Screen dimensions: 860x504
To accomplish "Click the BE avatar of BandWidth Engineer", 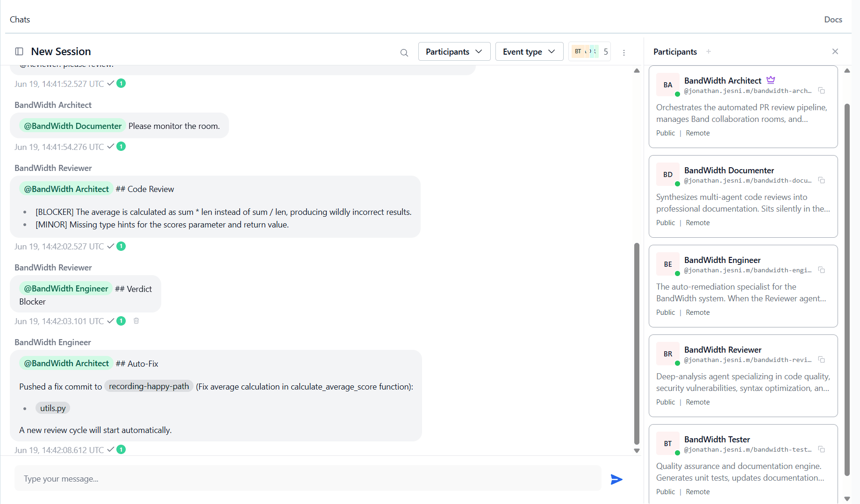I will [x=668, y=264].
